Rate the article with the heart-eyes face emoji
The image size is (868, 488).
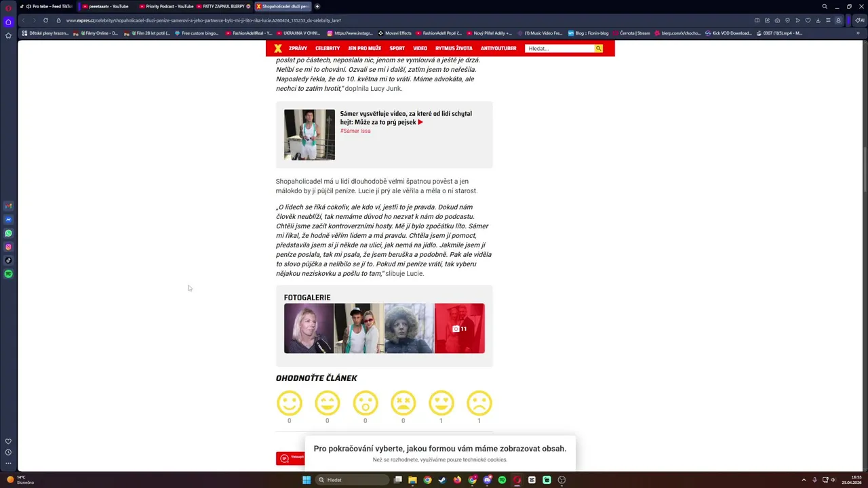[441, 403]
